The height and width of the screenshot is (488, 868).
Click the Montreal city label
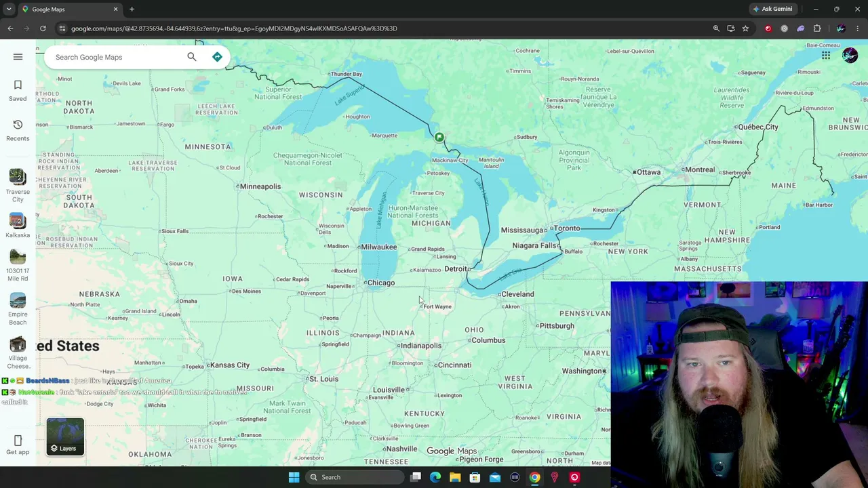click(700, 169)
